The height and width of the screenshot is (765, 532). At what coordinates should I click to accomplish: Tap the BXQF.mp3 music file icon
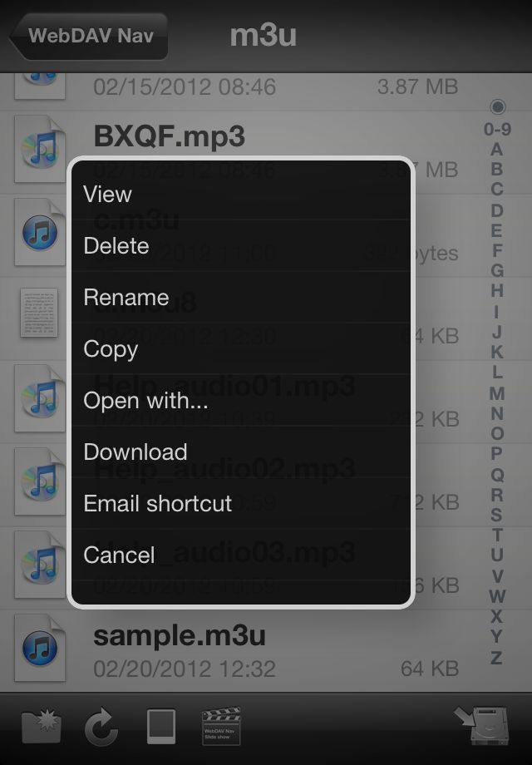(40, 149)
